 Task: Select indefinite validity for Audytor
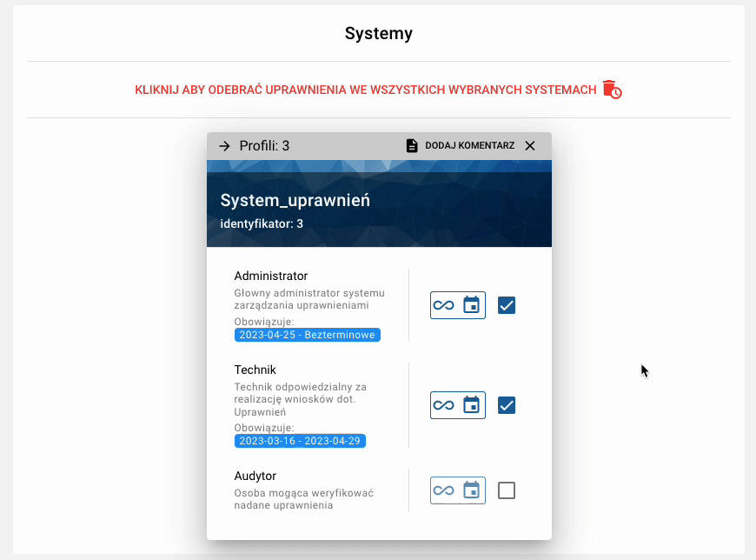tap(444, 490)
